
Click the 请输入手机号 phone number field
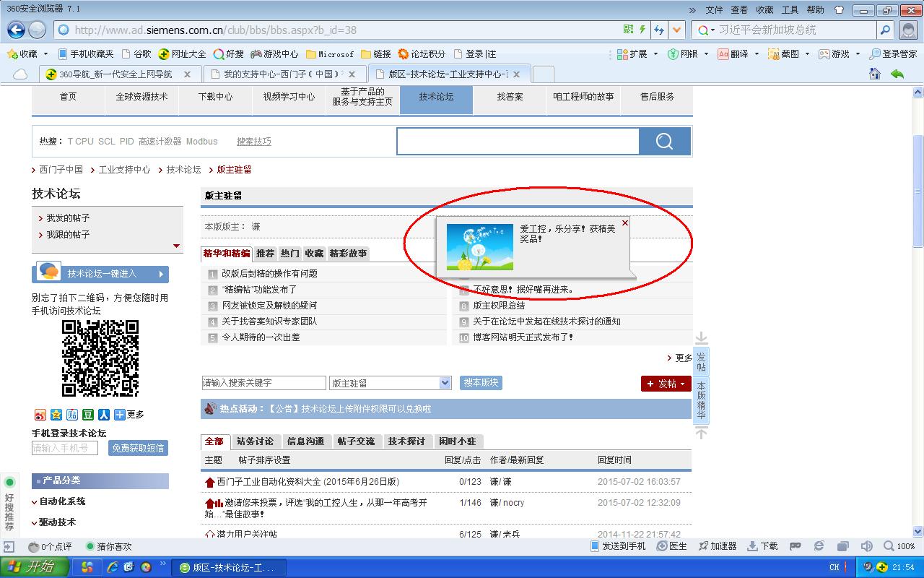65,448
